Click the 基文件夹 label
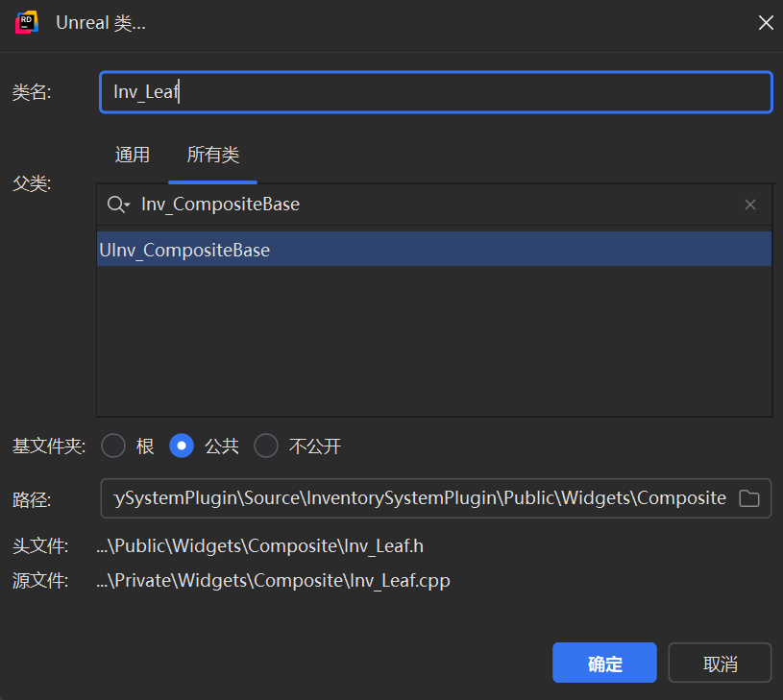The image size is (783, 700). tap(49, 446)
